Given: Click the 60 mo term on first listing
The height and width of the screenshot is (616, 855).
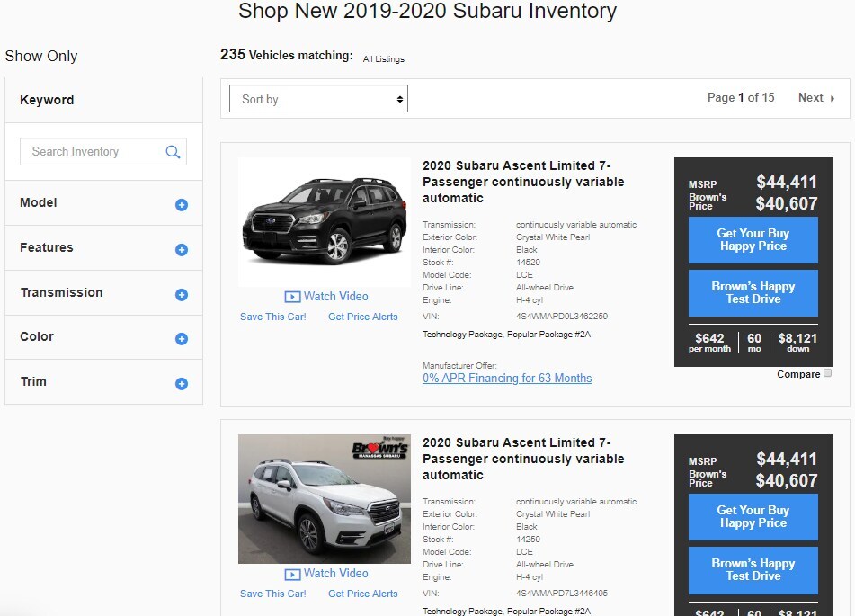Looking at the screenshot, I should click(x=754, y=342).
